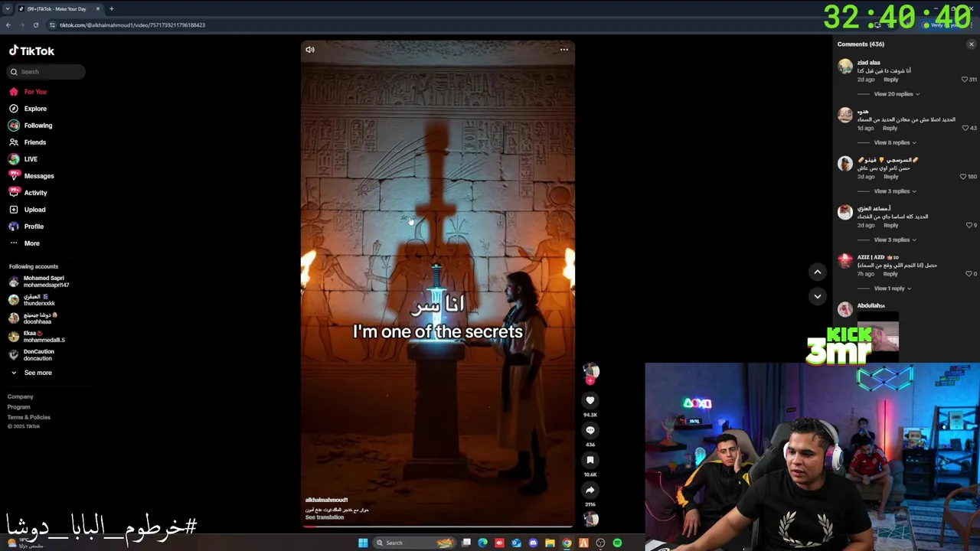The image size is (980, 551).
Task: Open Friends in sidebar
Action: pyautogui.click(x=35, y=142)
